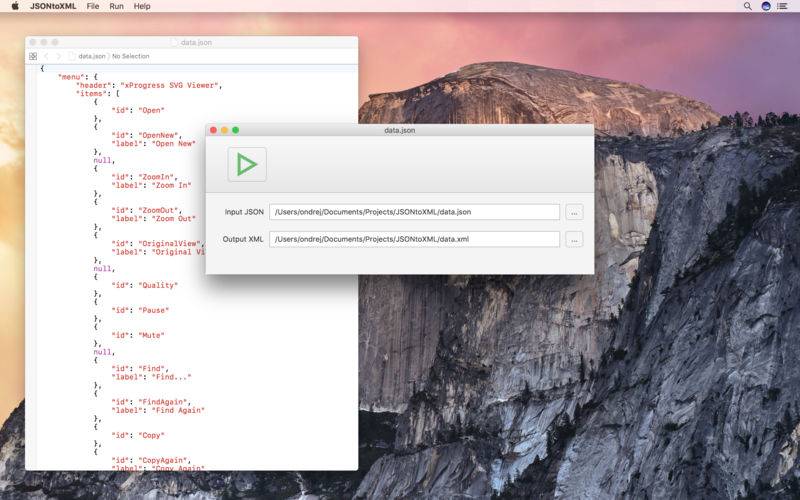This screenshot has width=800, height=500.
Task: Click the Output XML path field
Action: point(414,239)
